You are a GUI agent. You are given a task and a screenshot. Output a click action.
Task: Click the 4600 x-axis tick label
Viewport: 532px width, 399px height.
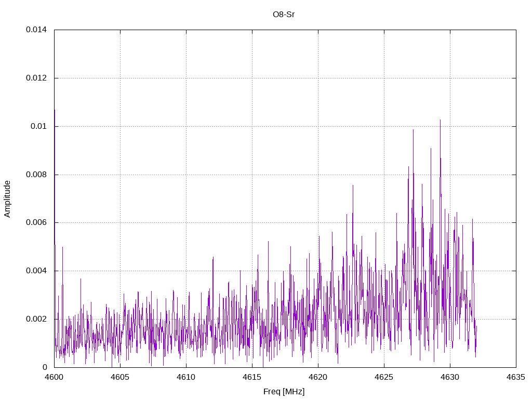(54, 377)
